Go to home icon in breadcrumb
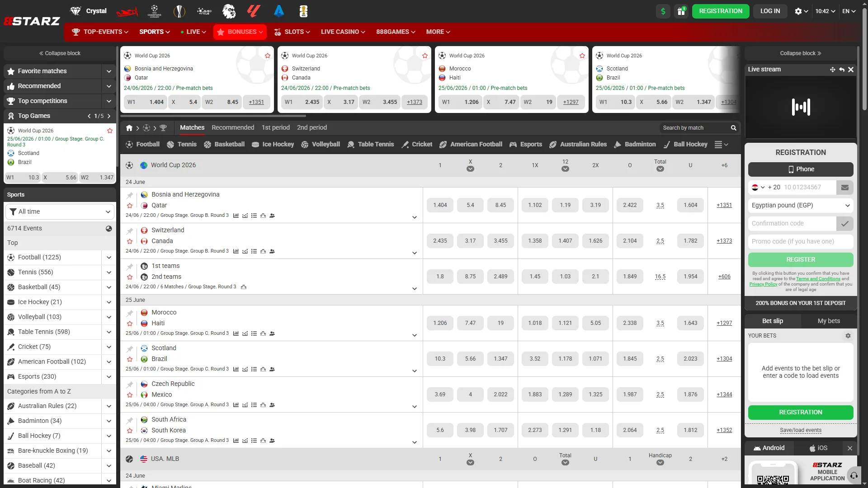The image size is (868, 488). pos(129,128)
